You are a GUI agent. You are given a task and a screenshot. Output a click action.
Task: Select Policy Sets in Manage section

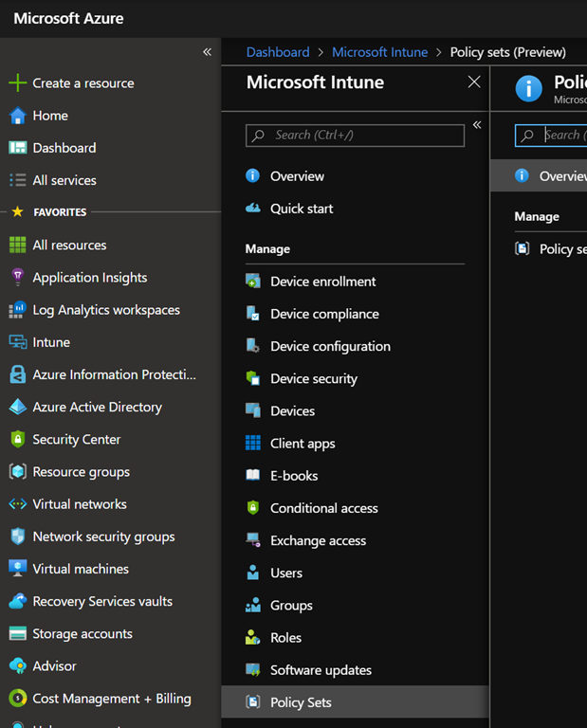pyautogui.click(x=301, y=702)
